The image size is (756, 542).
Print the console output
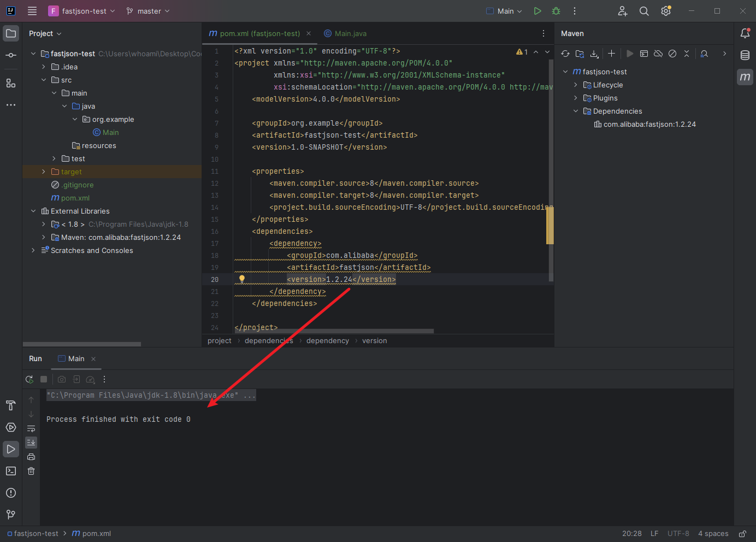[x=31, y=457]
